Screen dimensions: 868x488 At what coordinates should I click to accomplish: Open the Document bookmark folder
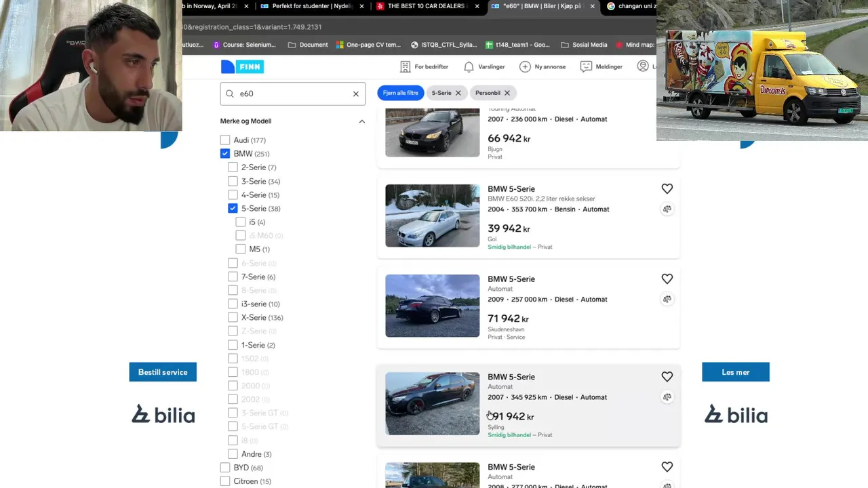pyautogui.click(x=308, y=45)
